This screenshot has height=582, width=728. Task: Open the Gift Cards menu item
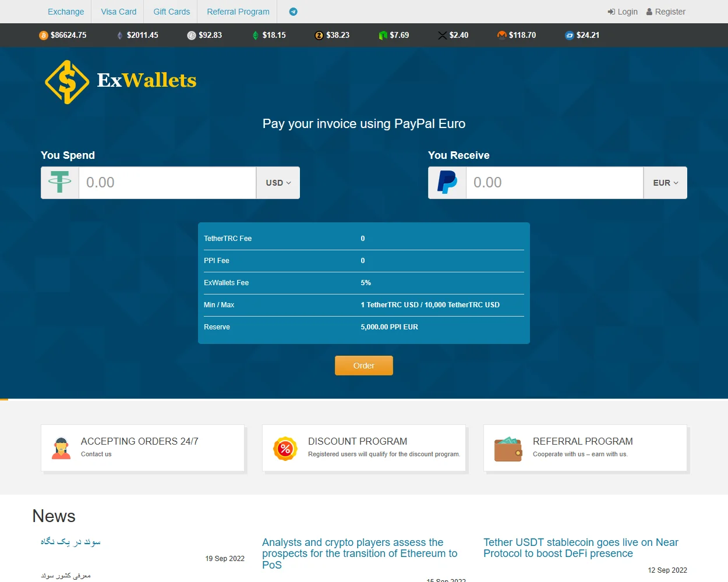[x=172, y=12]
